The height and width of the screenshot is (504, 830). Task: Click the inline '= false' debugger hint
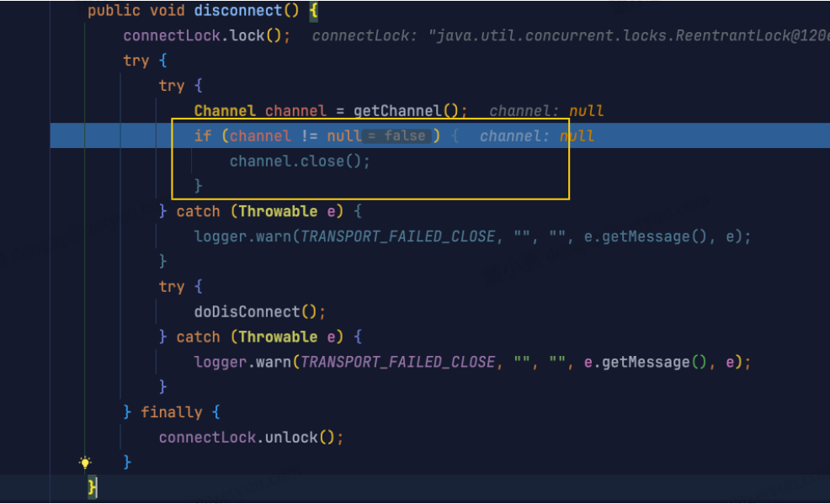pos(397,136)
